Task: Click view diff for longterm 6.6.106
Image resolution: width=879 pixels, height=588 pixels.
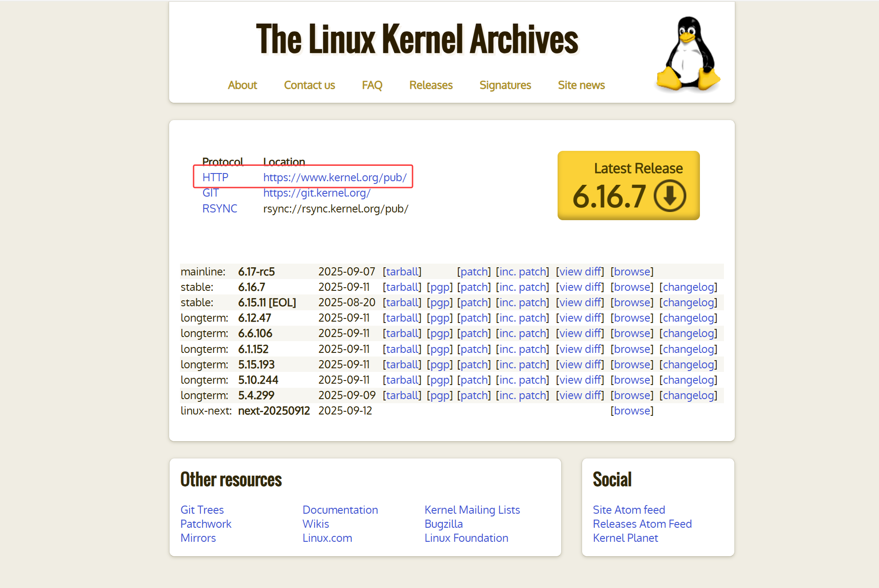Action: pyautogui.click(x=580, y=333)
